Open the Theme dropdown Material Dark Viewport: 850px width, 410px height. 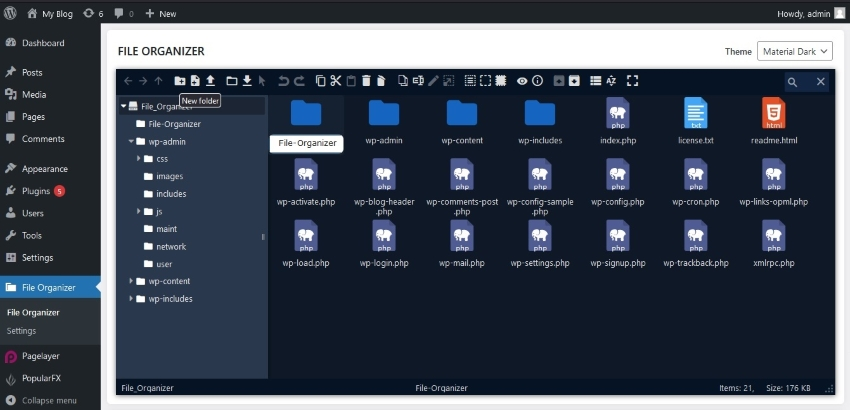pyautogui.click(x=795, y=52)
